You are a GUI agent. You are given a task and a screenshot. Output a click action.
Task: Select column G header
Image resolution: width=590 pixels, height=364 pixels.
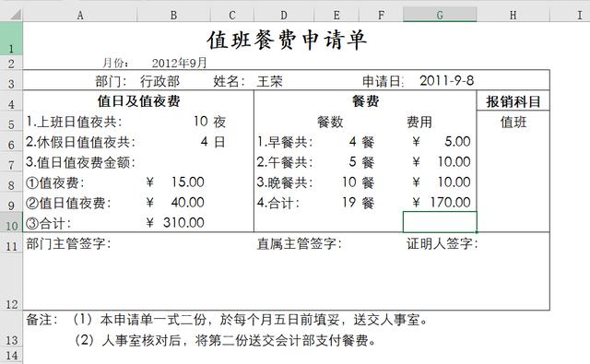tap(440, 15)
